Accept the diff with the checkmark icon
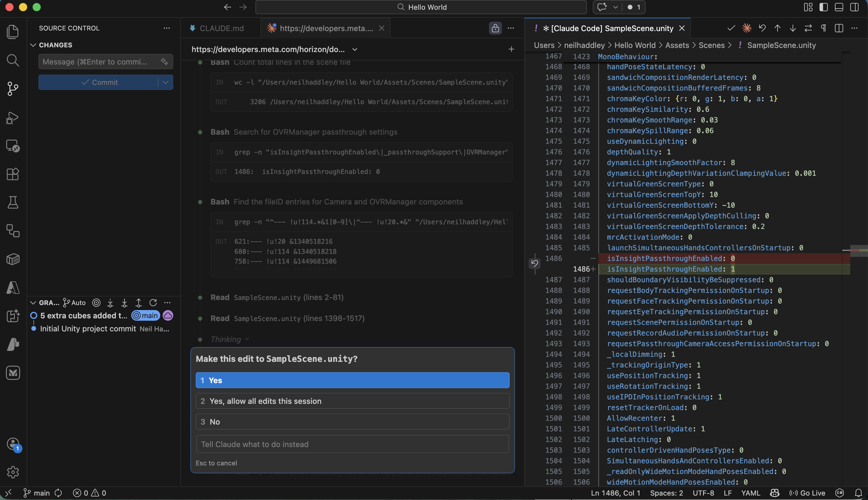 [x=731, y=28]
